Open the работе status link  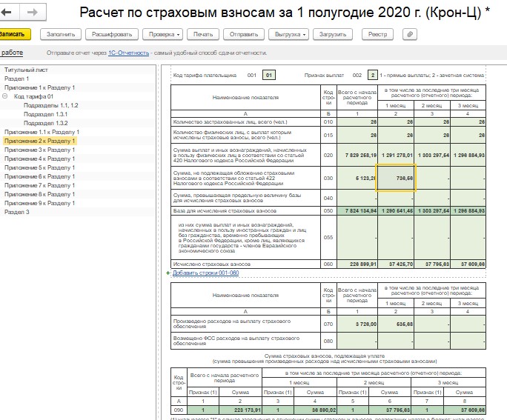[12, 53]
